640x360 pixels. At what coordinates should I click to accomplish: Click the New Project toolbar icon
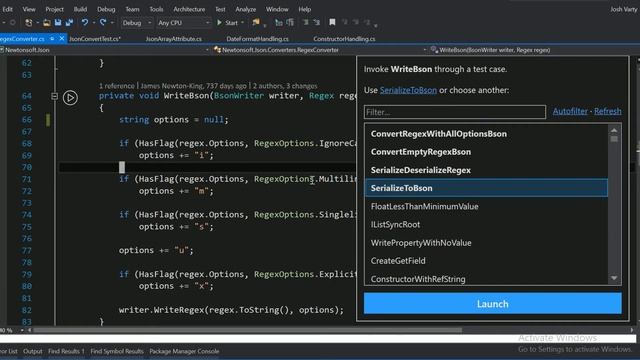click(29, 23)
